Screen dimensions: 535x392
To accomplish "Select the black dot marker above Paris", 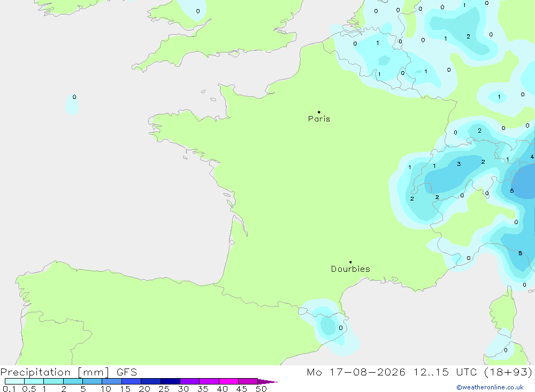I will pyautogui.click(x=319, y=112).
